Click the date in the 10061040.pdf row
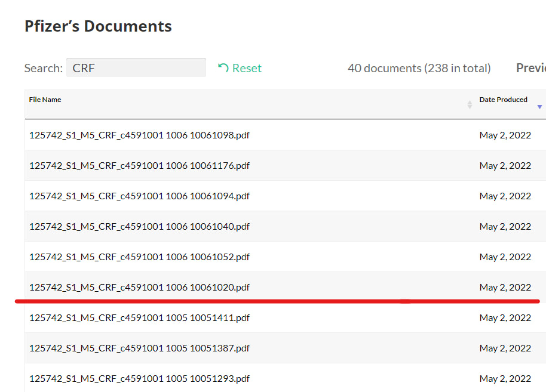This screenshot has width=546, height=392. 505,226
